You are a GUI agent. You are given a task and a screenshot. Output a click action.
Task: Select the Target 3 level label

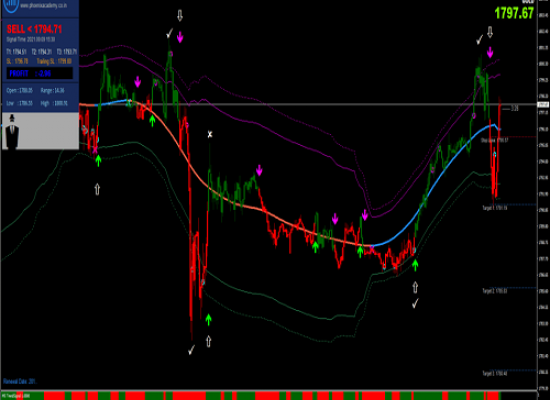click(x=495, y=374)
